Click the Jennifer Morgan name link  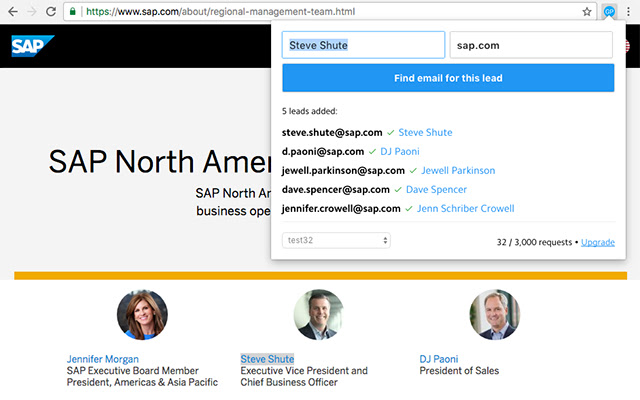103,359
